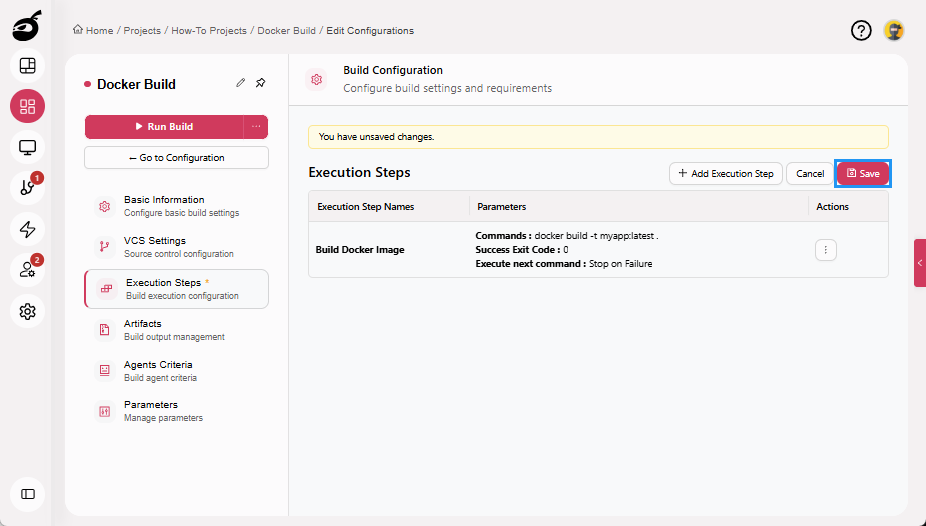Click the Build Docker Image step name
This screenshot has width=926, height=526.
[x=360, y=250]
